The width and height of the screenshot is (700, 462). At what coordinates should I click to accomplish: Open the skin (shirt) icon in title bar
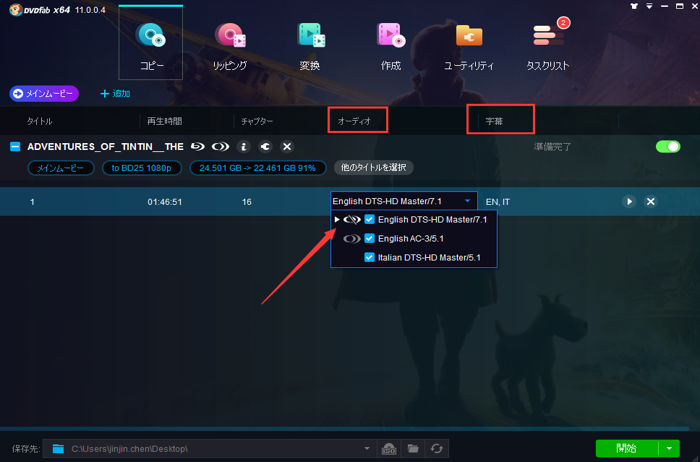click(634, 6)
